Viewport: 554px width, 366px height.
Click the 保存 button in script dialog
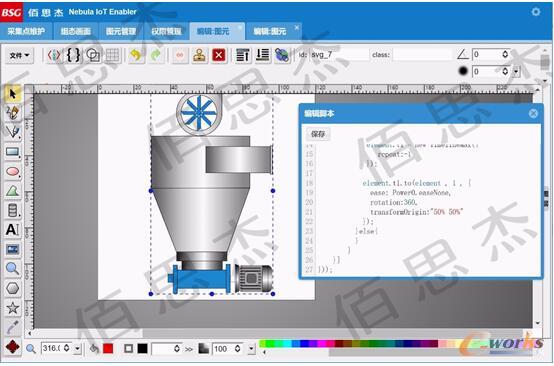[x=318, y=134]
